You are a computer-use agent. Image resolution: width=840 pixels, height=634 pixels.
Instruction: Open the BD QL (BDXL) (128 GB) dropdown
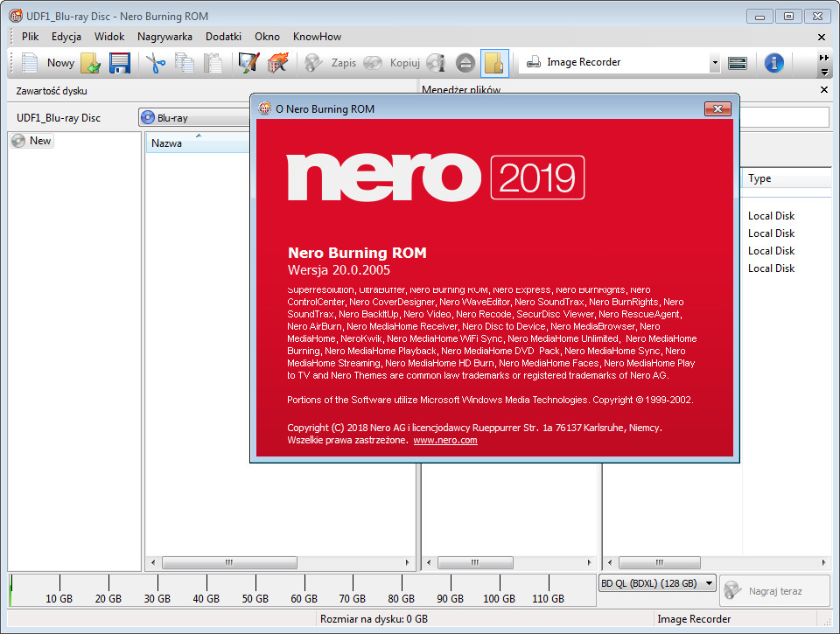point(657,583)
